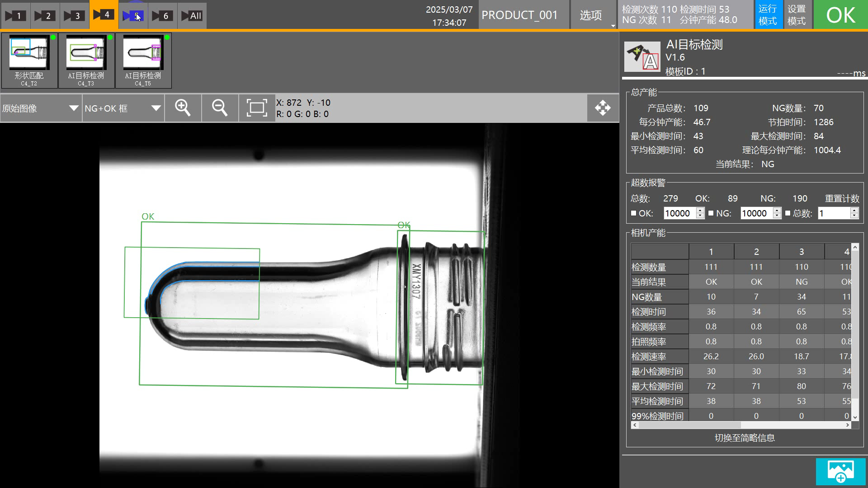Enable the OK count alarm checkbox
This screenshot has height=488, width=868.
(x=633, y=213)
